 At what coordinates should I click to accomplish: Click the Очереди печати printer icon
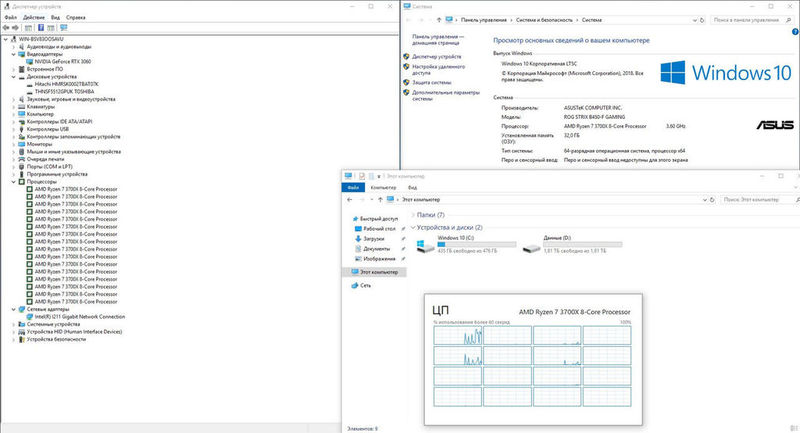pos(21,159)
